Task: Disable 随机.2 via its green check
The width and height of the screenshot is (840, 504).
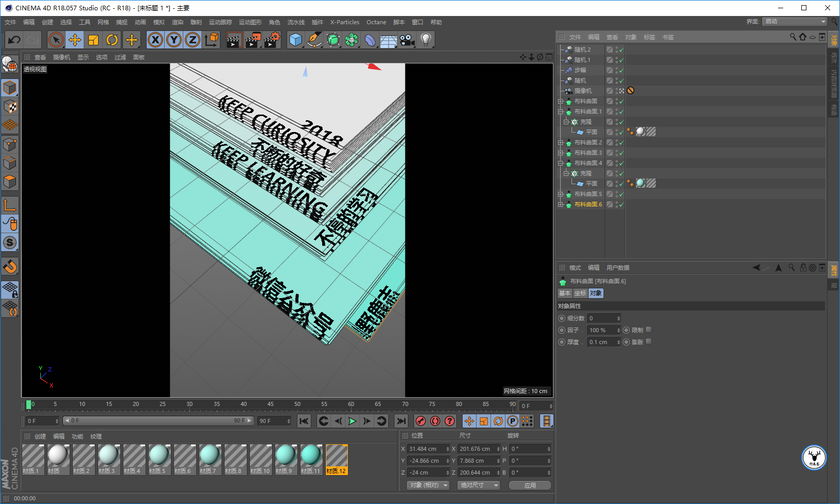Action: click(622, 50)
